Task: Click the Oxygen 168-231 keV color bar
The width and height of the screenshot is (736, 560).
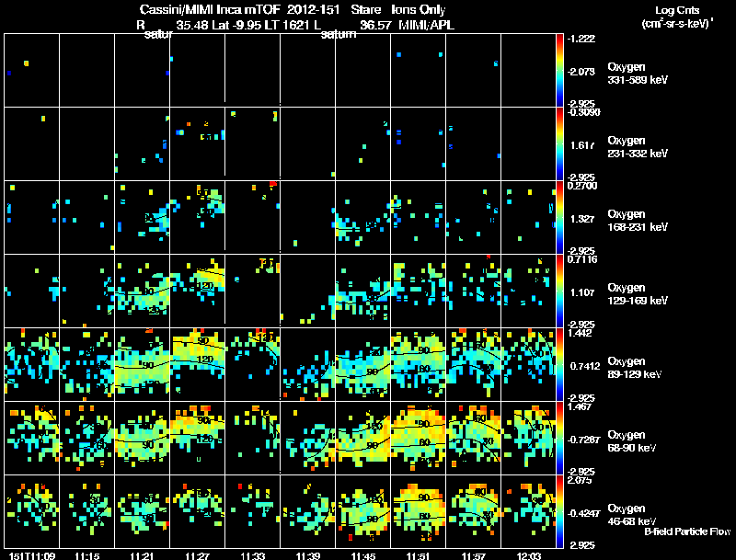Action: tap(559, 218)
